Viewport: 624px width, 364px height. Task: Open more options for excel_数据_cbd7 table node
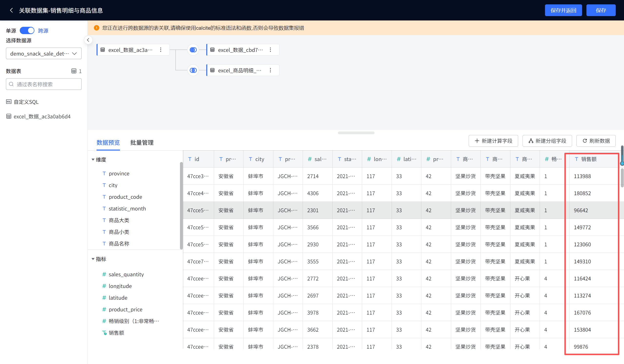pyautogui.click(x=270, y=50)
